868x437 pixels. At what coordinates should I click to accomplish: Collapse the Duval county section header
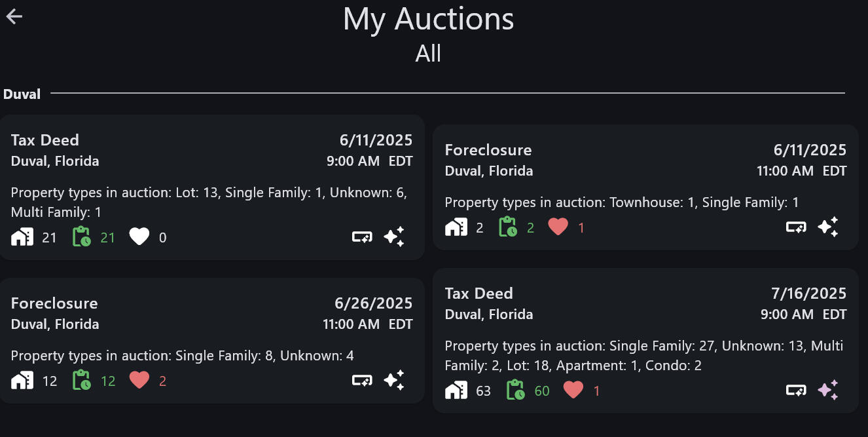22,94
